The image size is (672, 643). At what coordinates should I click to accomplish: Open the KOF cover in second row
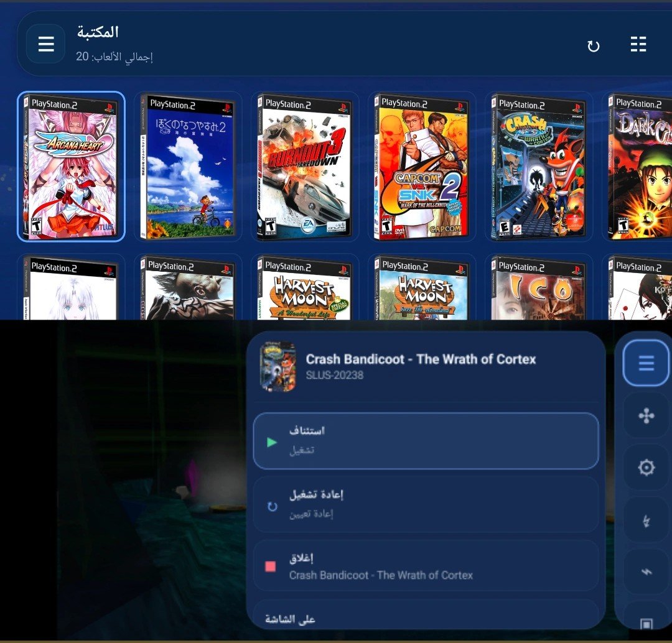click(638, 287)
